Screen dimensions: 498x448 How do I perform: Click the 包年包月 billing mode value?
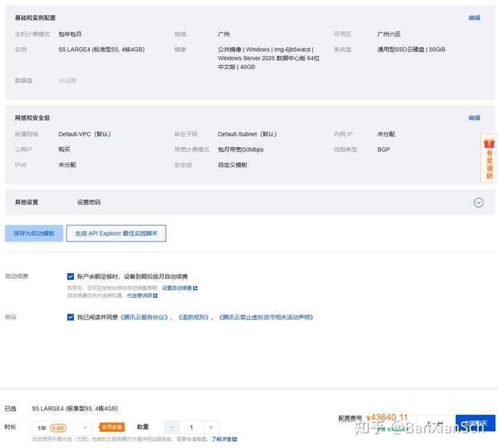tap(70, 34)
